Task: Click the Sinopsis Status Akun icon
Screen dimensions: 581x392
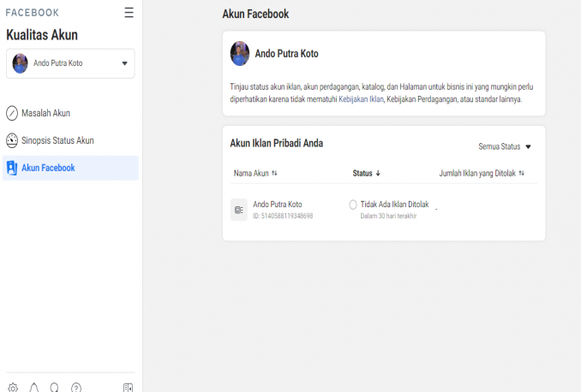Action: pos(12,140)
